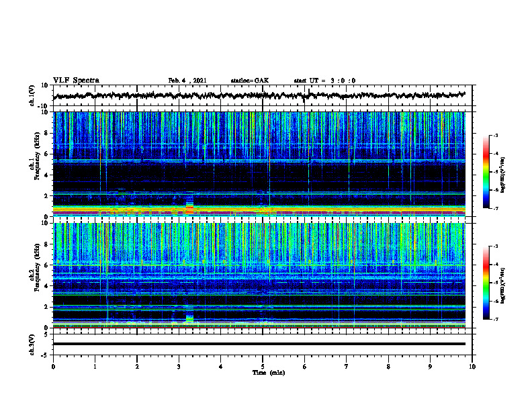
Task: Click the 'VLF Spectra' plot title
Action: coord(77,81)
